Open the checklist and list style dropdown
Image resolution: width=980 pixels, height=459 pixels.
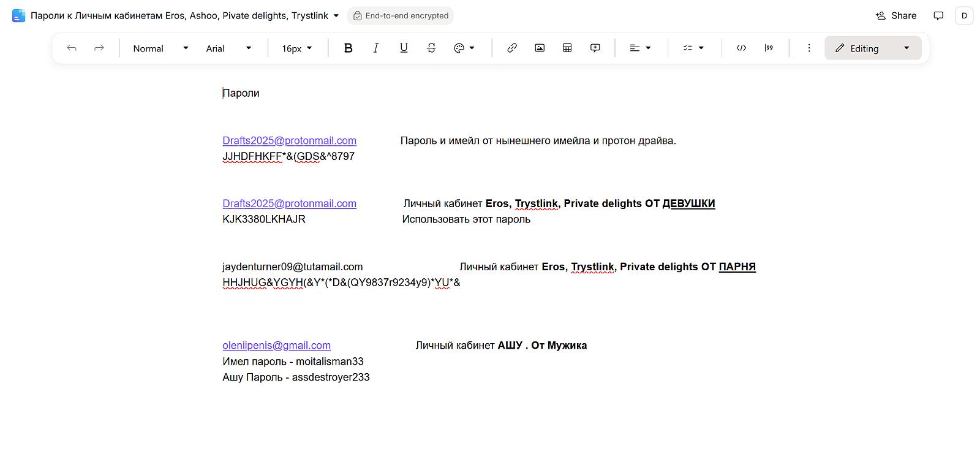click(693, 48)
